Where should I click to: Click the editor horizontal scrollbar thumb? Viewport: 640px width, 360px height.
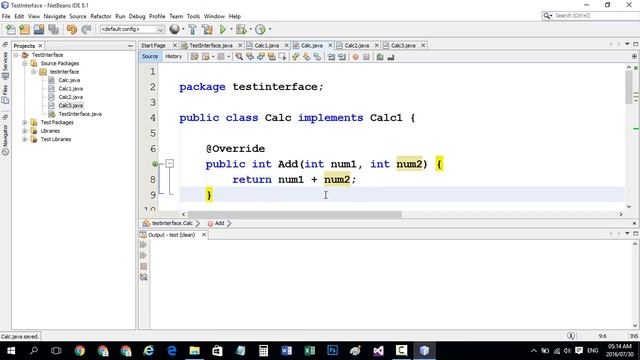(294, 214)
